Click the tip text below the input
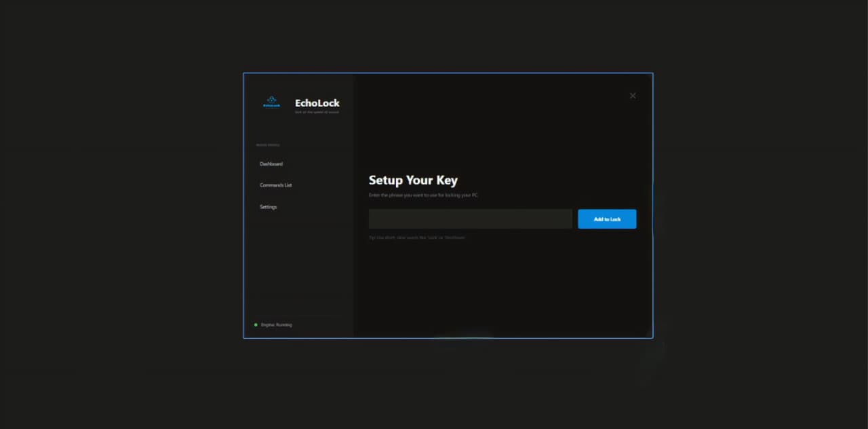The width and height of the screenshot is (868, 429). tap(416, 238)
